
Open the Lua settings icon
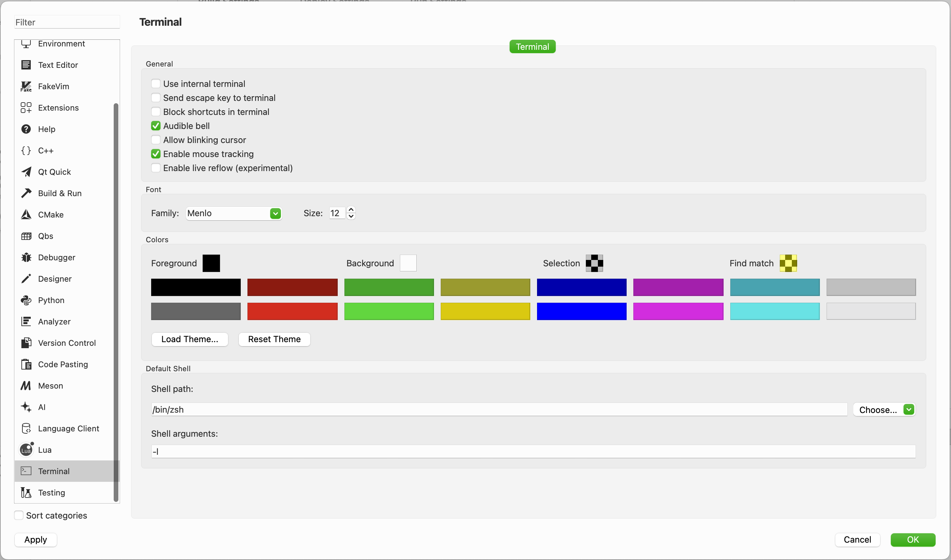point(26,450)
